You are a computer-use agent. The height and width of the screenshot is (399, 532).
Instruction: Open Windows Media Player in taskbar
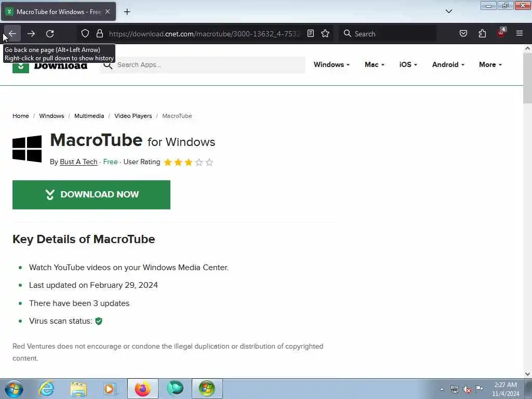pyautogui.click(x=110, y=389)
